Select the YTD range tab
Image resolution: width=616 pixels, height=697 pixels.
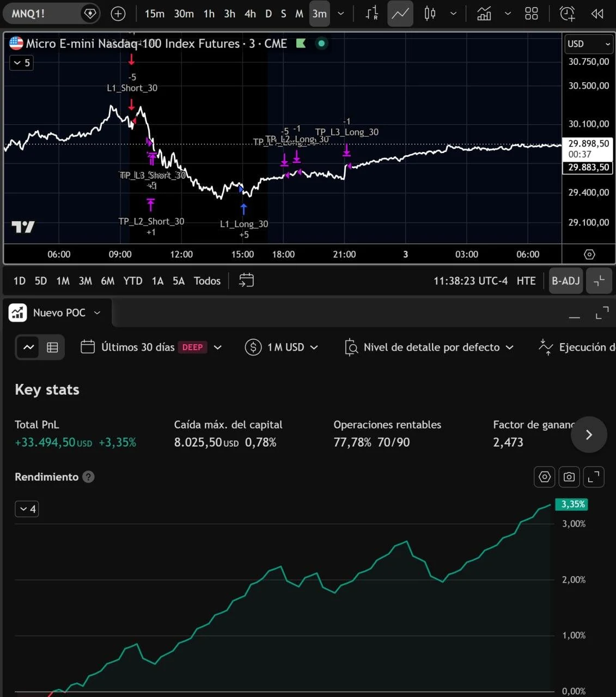tap(133, 281)
